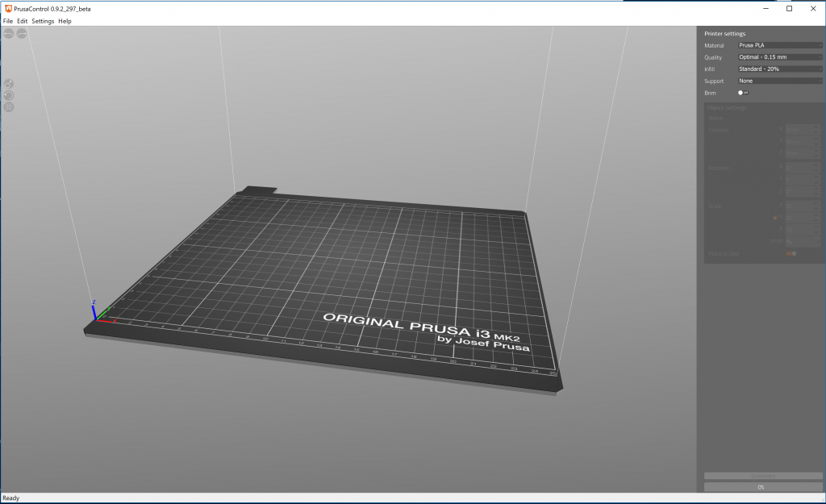Click the Scale X stepper field
826x504 pixels.
coord(803,206)
